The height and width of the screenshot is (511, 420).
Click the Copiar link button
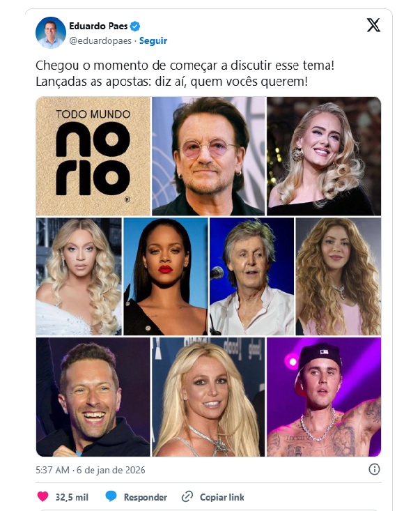pyautogui.click(x=221, y=497)
